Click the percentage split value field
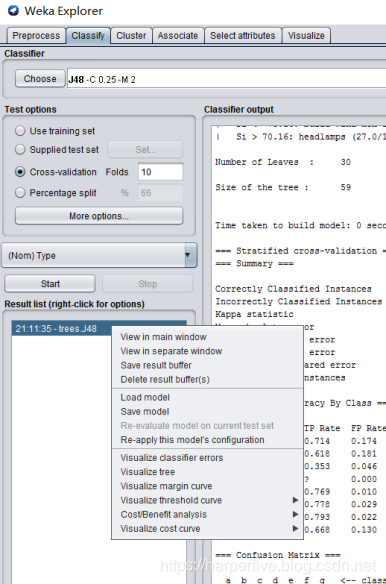 coord(160,193)
